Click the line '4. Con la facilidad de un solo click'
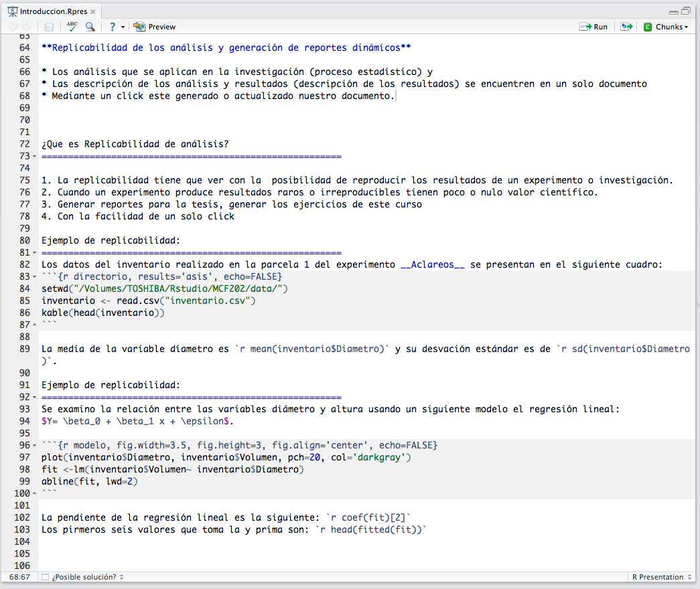The image size is (700, 589). point(138,216)
